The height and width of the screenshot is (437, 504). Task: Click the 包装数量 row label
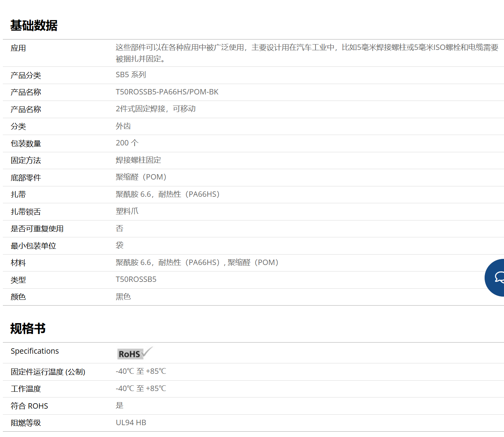pos(26,144)
